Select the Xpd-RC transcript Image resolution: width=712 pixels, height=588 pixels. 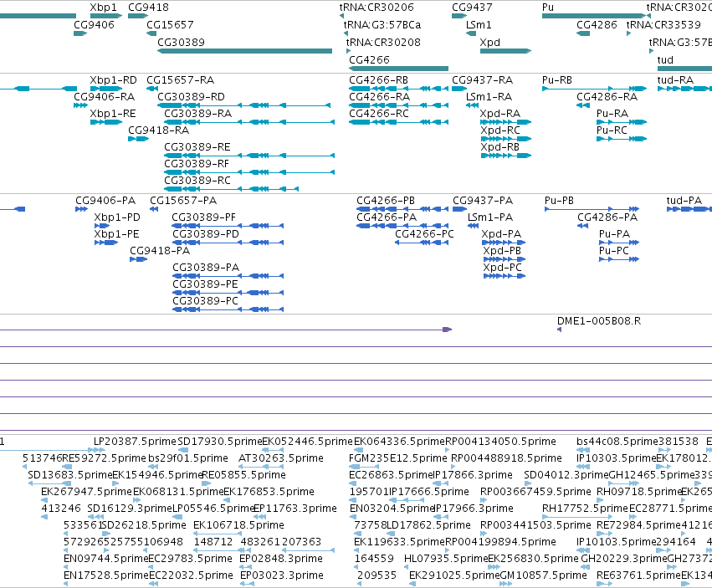pos(506,139)
